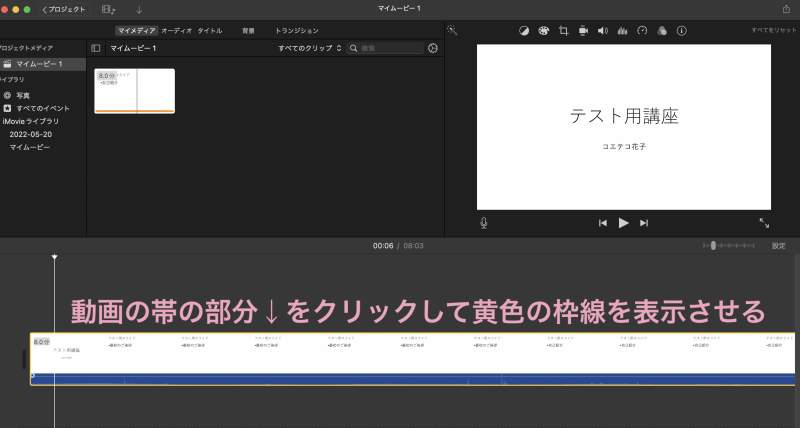Viewport: 800px width, 428px height.
Task: Click the マイムービー 1 browser header title
Action: (133, 48)
